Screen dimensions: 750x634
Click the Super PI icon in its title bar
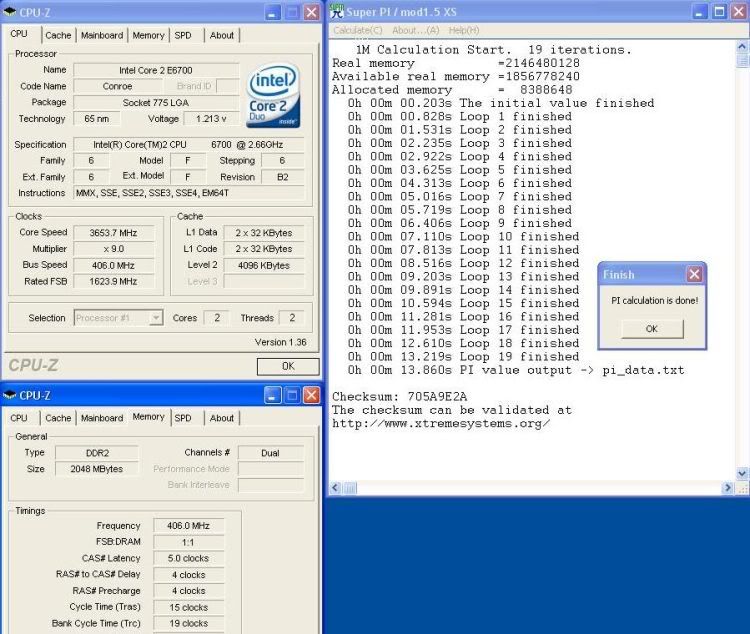coord(337,11)
